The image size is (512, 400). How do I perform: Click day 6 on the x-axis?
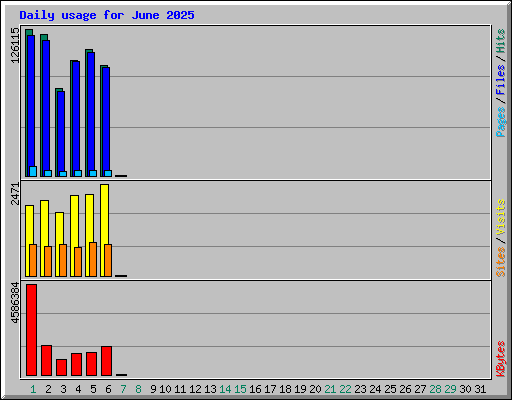(x=108, y=389)
